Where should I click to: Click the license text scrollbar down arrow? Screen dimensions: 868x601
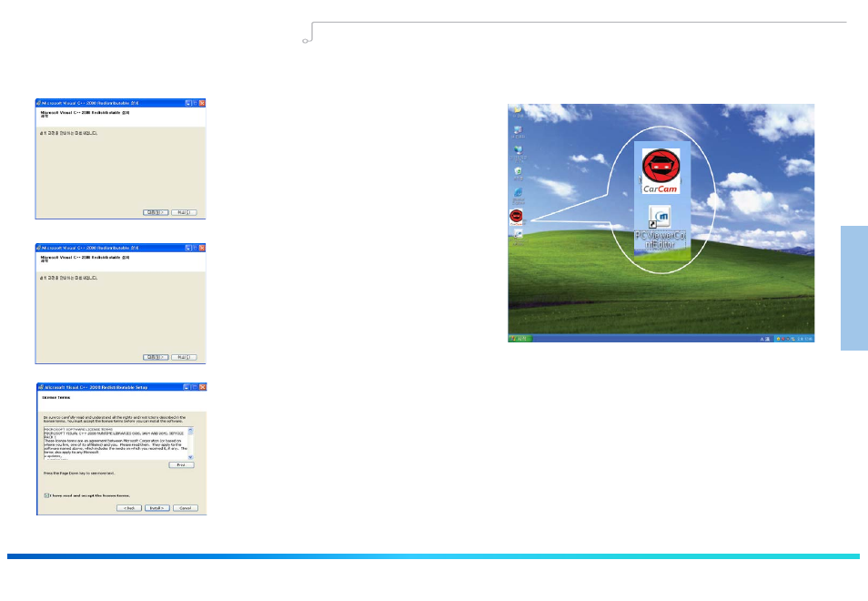coord(190,457)
